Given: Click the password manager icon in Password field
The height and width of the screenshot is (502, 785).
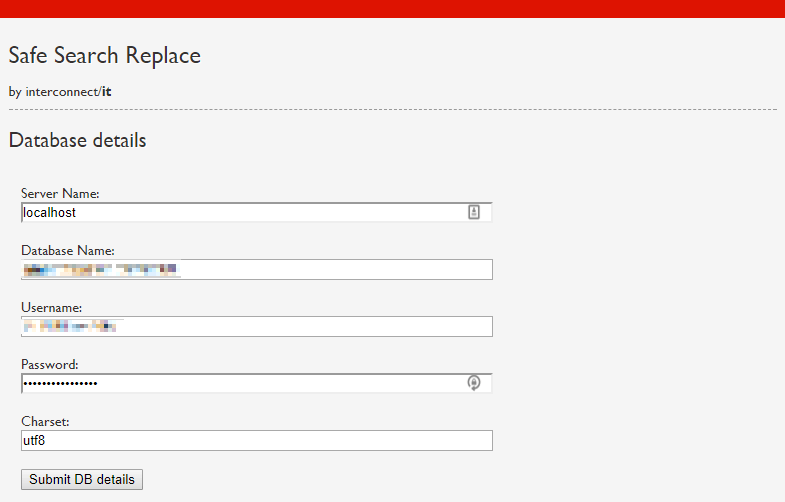Looking at the screenshot, I should click(x=474, y=383).
